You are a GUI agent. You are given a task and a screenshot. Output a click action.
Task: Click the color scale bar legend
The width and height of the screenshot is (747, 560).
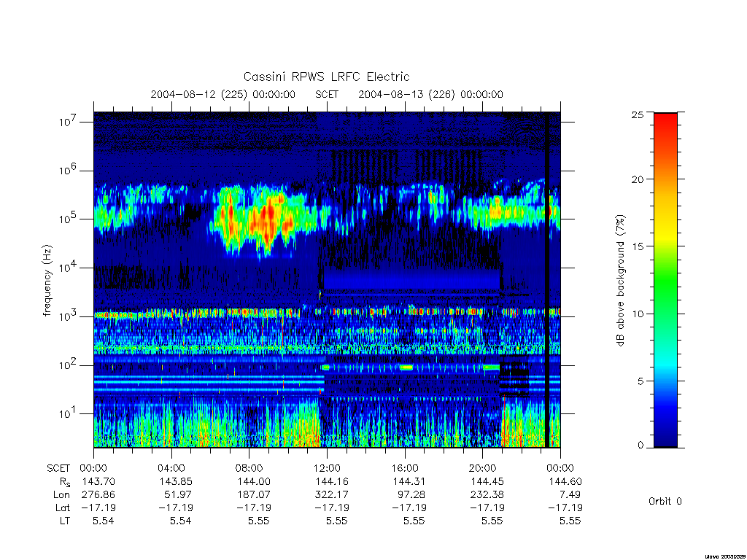[x=665, y=280]
